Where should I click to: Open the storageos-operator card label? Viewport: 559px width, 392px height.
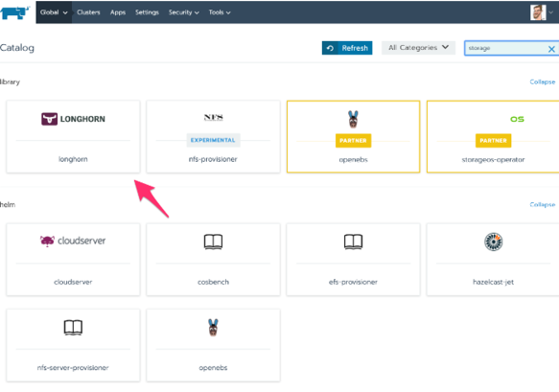point(493,160)
